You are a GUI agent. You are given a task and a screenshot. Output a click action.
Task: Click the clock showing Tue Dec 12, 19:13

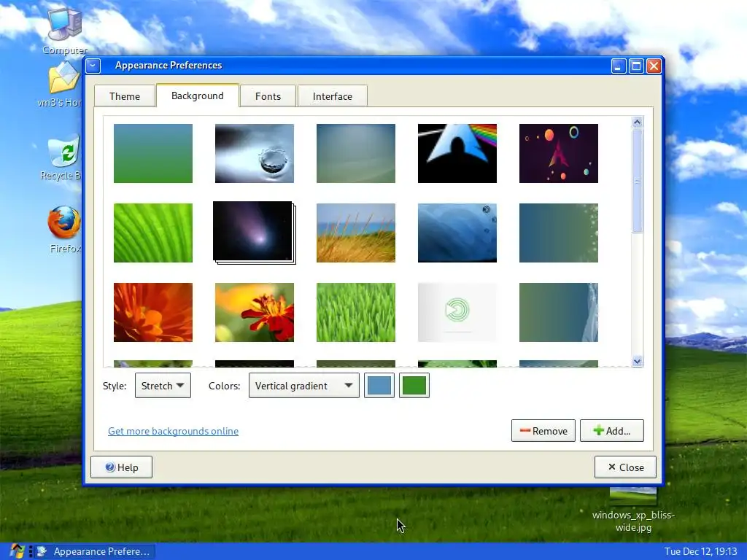(700, 551)
